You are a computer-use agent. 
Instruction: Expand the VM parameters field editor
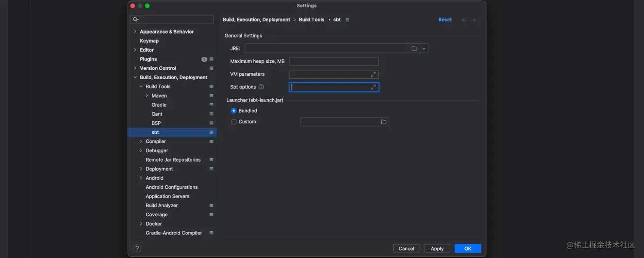373,74
